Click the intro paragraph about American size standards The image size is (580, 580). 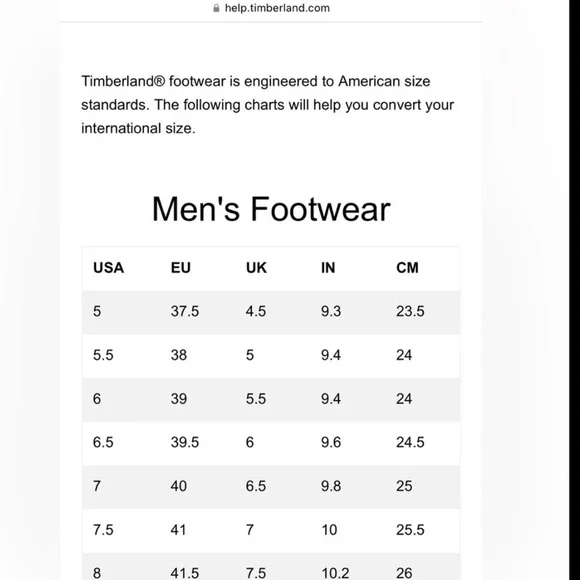coord(267,105)
